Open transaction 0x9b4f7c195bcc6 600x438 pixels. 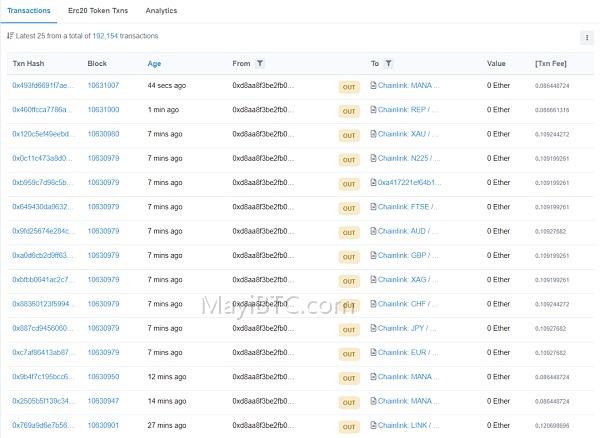click(42, 377)
